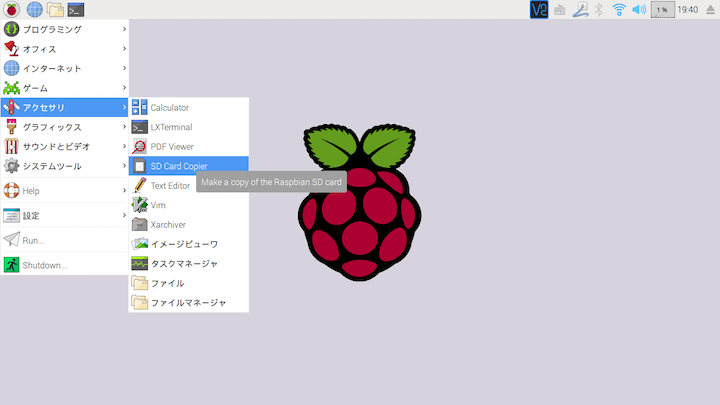The image size is (720, 405).
Task: Click the Run paper plane icon
Action: click(11, 240)
